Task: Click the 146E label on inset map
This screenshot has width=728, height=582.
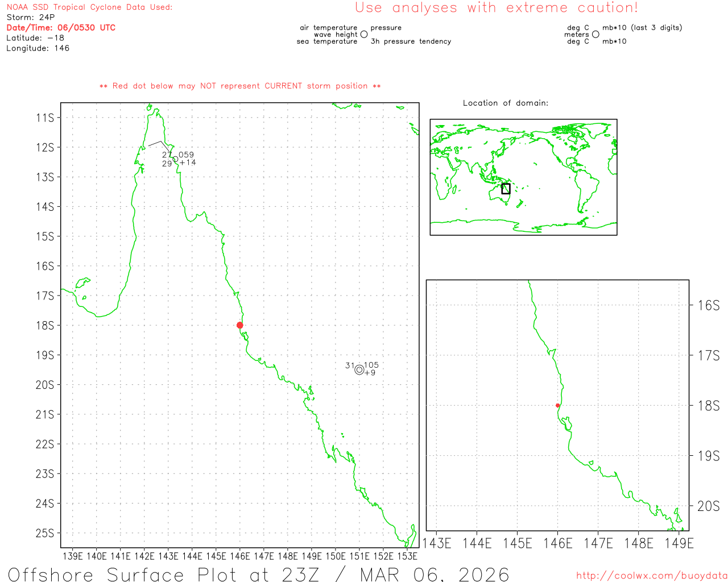Action: 558,544
